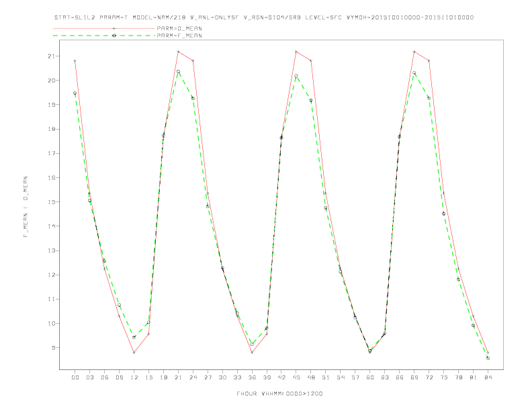Click the x-axis tick label 45
532x411 pixels.
296,377
